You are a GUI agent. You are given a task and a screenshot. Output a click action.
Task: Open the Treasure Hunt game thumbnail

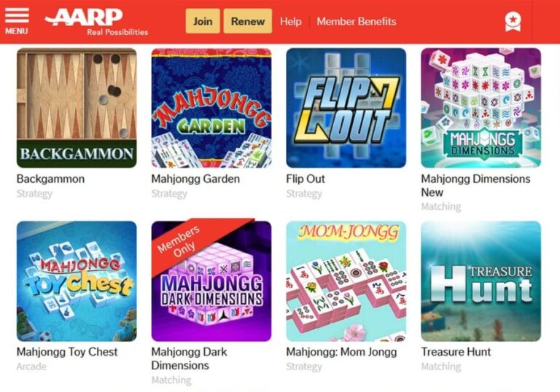point(481,281)
